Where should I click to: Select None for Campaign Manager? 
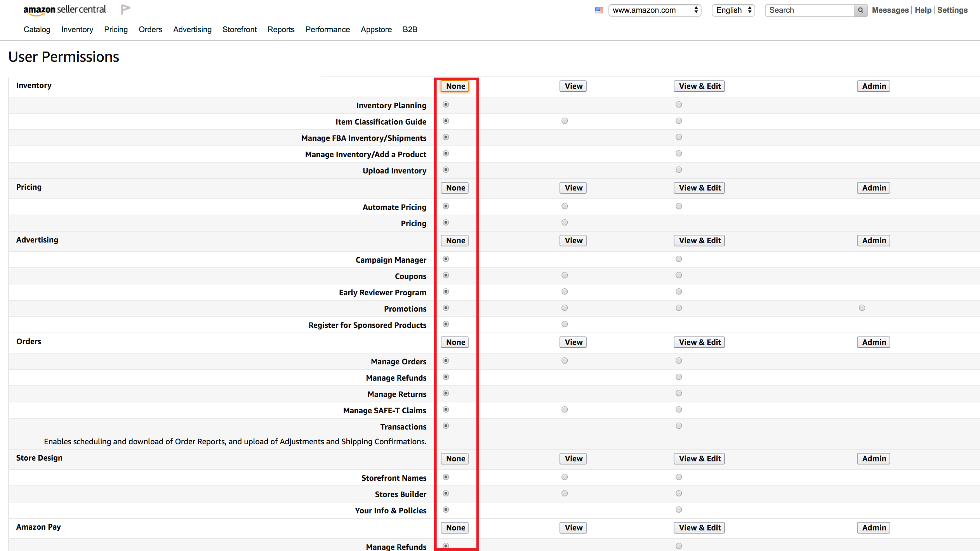[446, 259]
